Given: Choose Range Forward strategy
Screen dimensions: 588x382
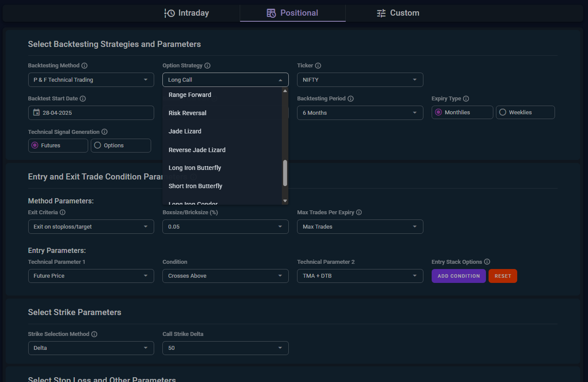Looking at the screenshot, I should (222, 95).
